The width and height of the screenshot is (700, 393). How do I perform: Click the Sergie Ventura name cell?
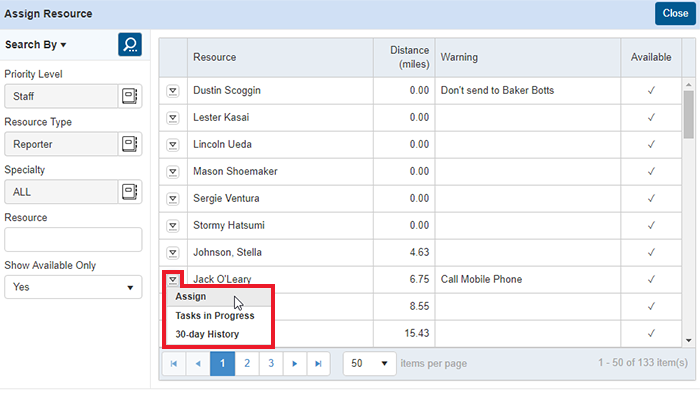[x=280, y=198]
